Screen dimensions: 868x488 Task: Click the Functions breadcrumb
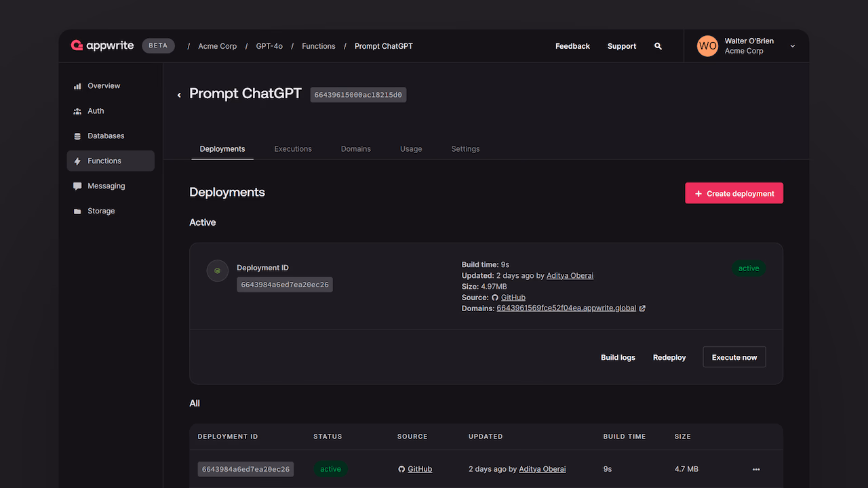319,46
